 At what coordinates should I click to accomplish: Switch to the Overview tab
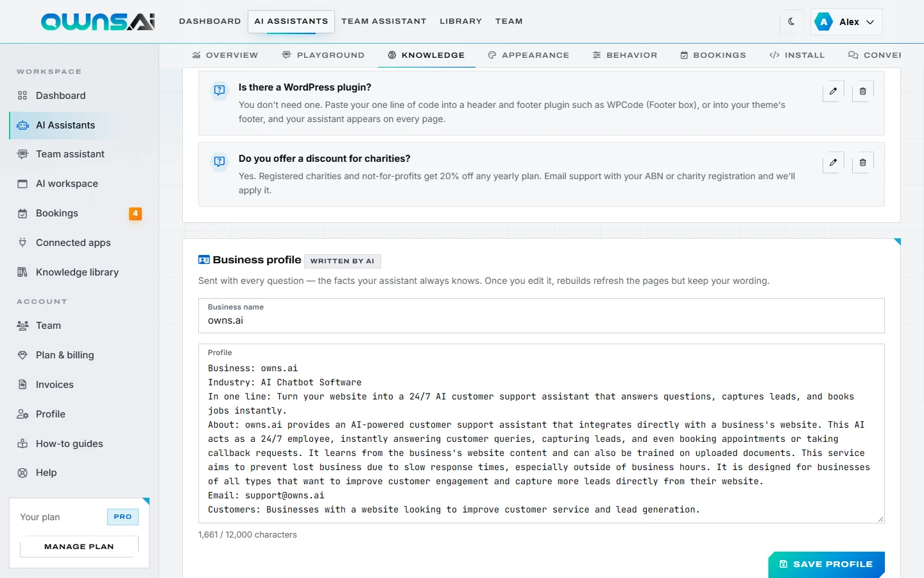225,55
